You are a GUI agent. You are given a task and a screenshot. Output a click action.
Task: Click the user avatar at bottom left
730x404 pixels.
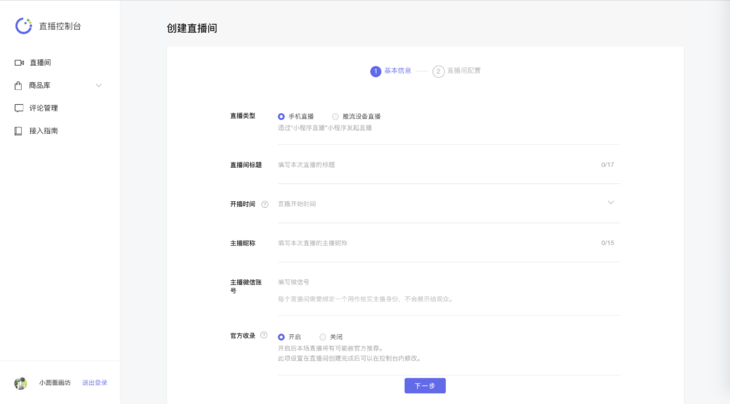[20, 383]
